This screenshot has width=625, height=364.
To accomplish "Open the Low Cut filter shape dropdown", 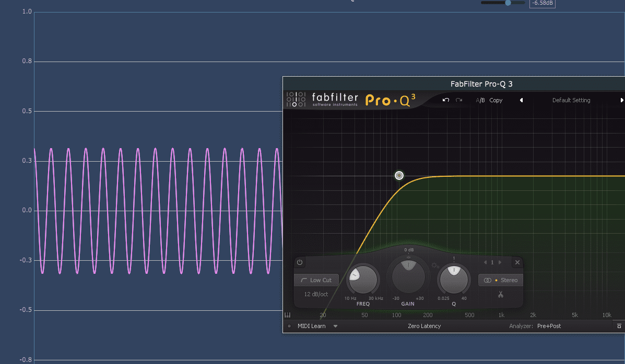I will (316, 280).
